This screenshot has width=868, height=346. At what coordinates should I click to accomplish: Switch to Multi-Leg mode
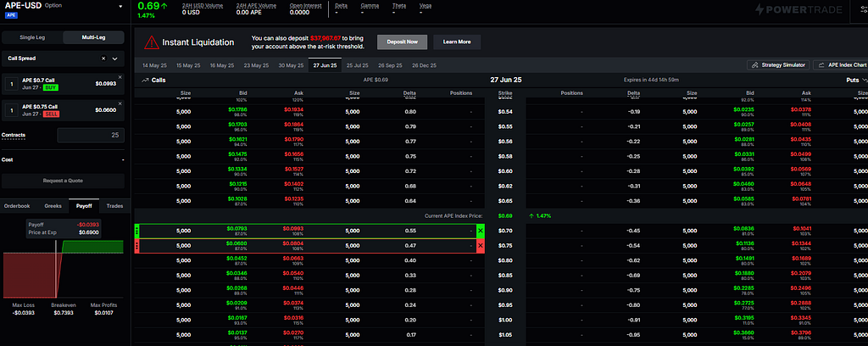93,37
